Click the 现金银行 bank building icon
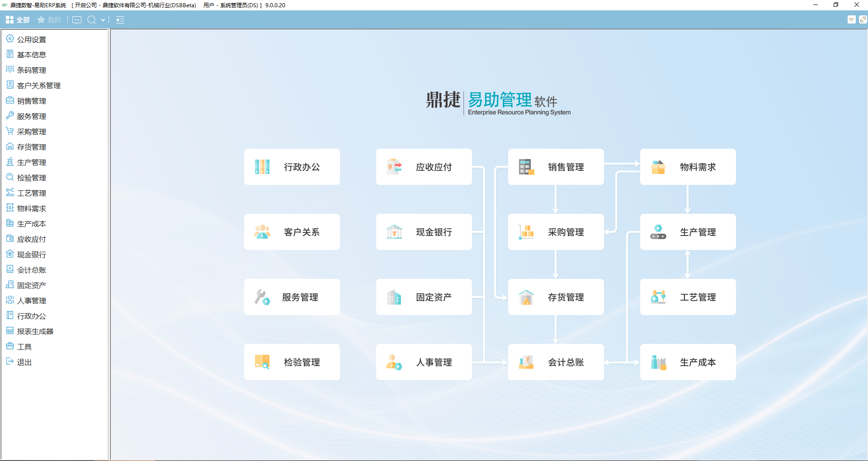Image resolution: width=868 pixels, height=461 pixels. pos(394,232)
